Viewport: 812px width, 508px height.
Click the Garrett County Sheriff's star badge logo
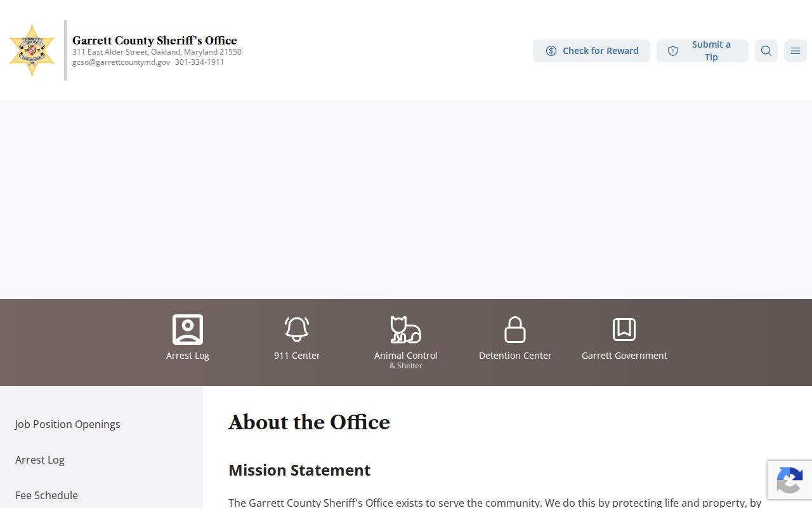click(x=32, y=50)
